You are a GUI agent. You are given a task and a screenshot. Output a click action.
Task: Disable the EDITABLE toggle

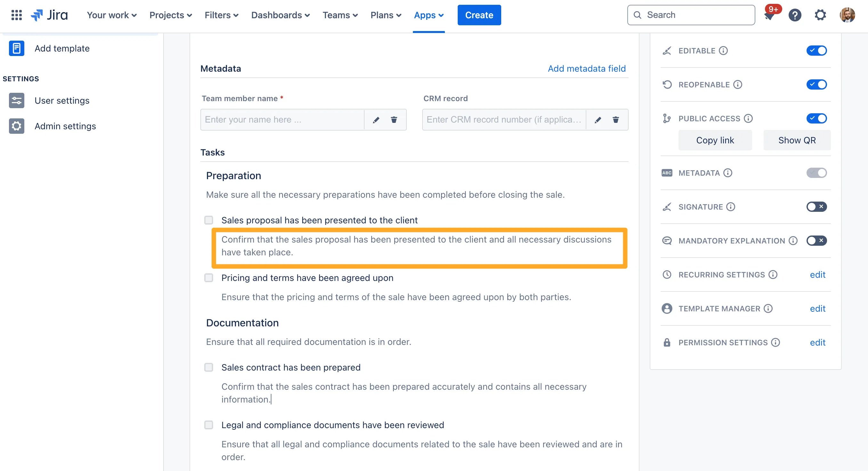[x=816, y=51]
